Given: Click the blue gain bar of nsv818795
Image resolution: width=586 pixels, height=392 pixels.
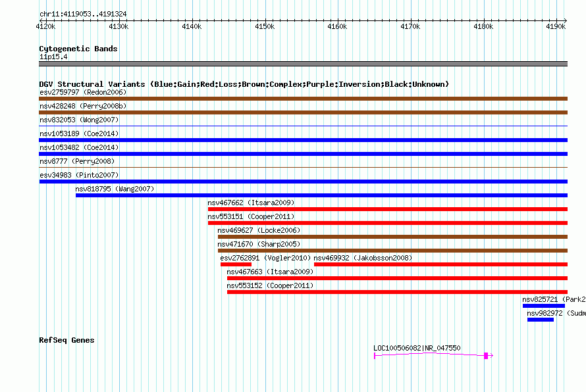Looking at the screenshot, I should (x=321, y=195).
